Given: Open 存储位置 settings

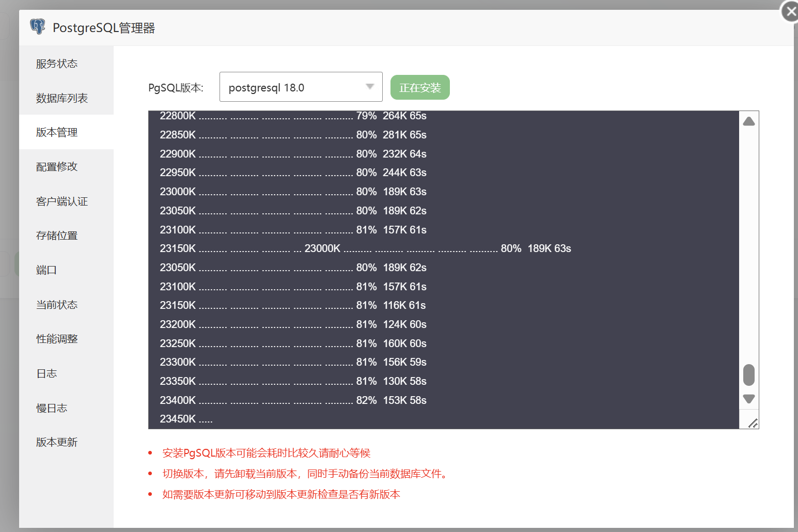Looking at the screenshot, I should point(56,235).
